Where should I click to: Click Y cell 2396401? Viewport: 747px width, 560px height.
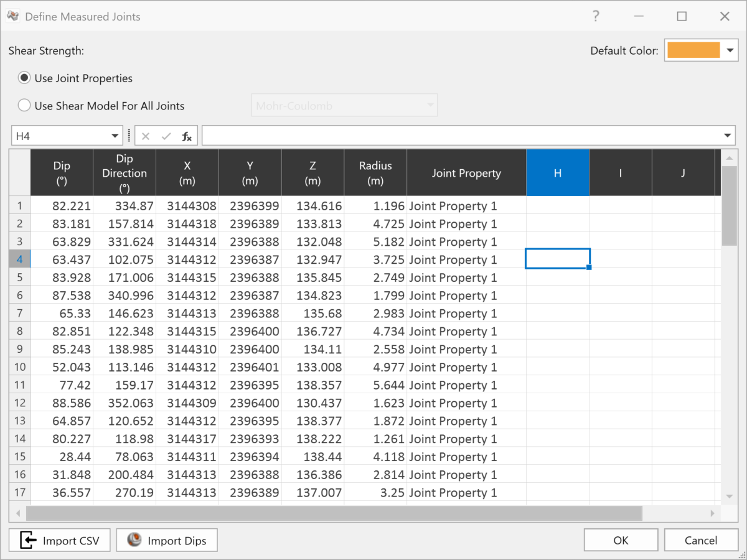[x=250, y=367]
